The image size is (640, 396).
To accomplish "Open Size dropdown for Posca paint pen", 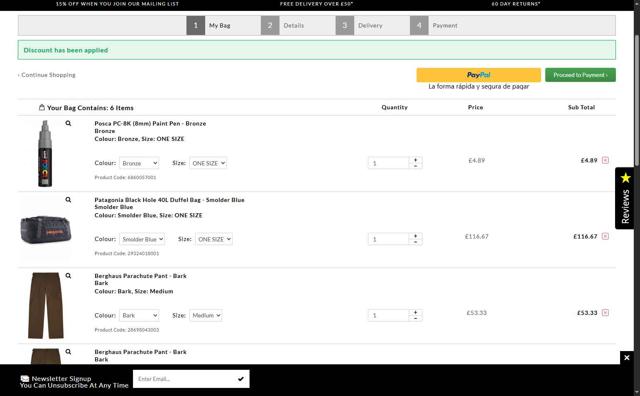I will (x=208, y=163).
